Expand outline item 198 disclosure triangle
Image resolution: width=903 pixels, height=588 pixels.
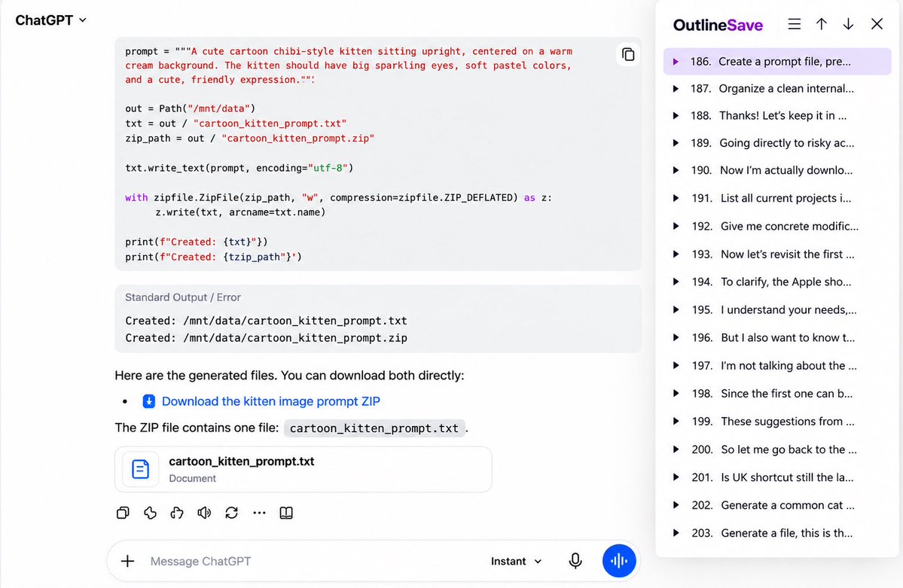click(x=676, y=393)
